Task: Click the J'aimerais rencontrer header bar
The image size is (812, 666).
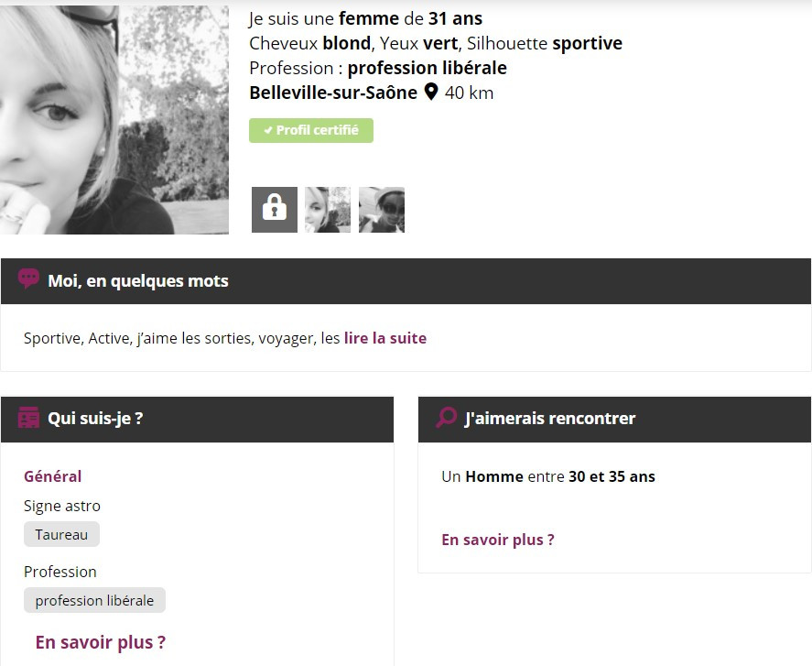Action: (614, 419)
